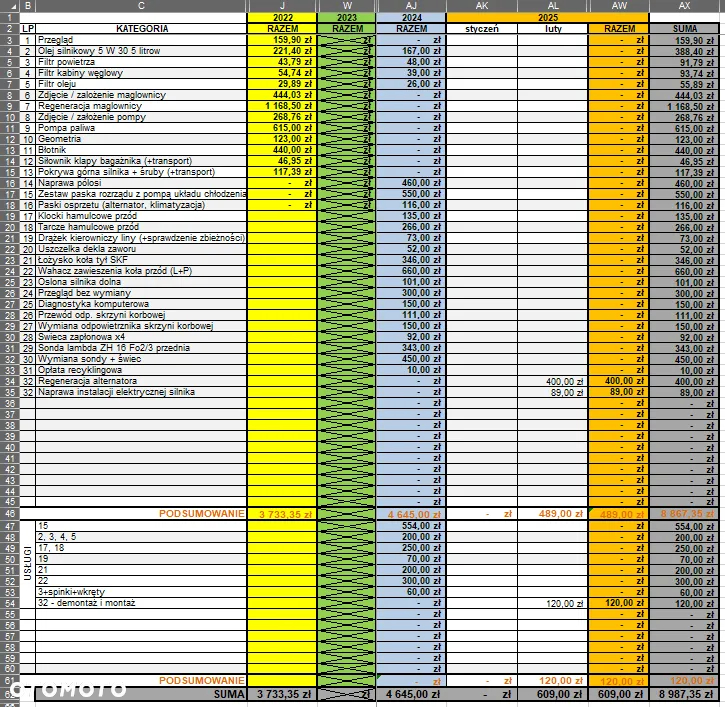Click the Łożysko koła tył SKF cell
This screenshot has height=707, width=725.
(141, 260)
